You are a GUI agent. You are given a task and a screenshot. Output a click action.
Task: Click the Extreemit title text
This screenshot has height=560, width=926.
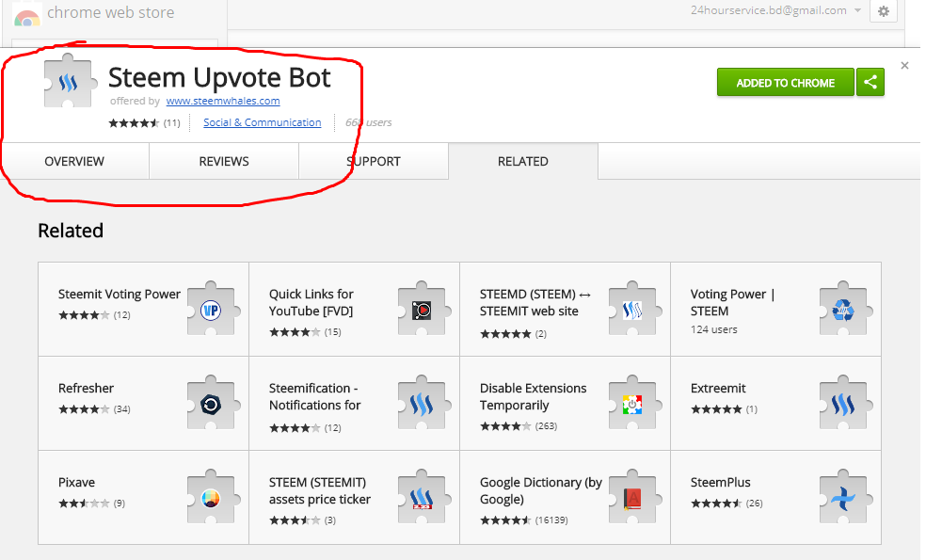tap(718, 388)
